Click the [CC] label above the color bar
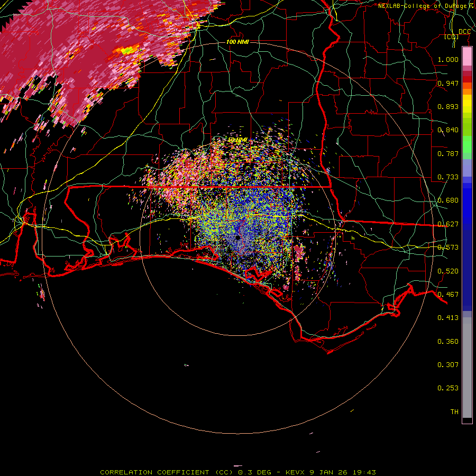This screenshot has height=476, width=476. click(452, 37)
